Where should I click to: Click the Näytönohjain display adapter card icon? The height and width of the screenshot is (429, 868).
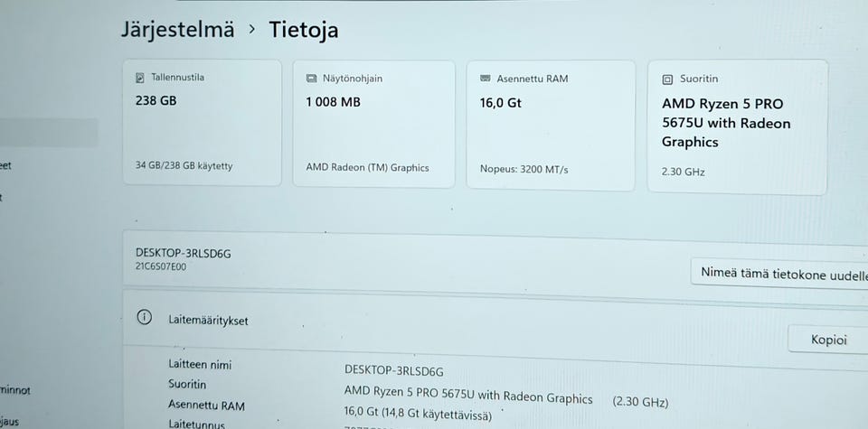click(312, 79)
